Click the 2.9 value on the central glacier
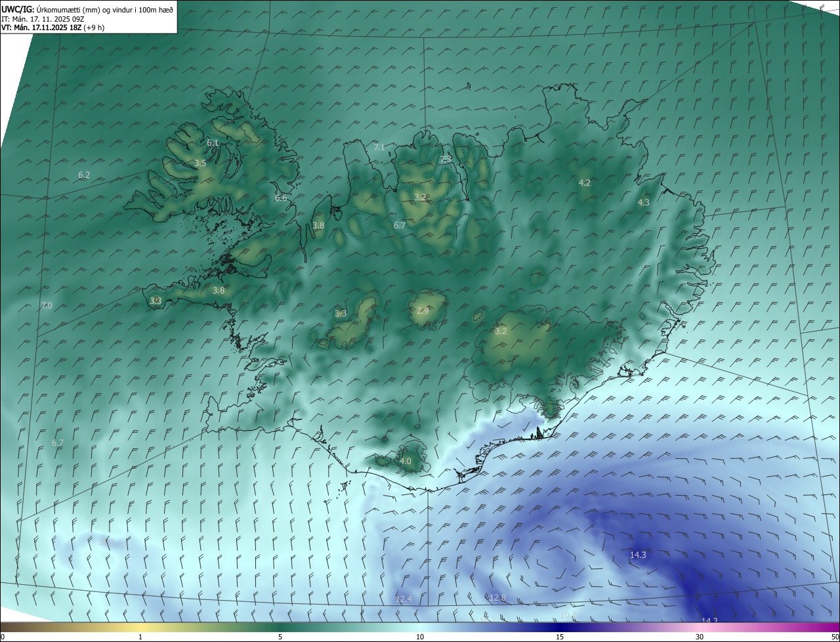Viewport: 840px width, 642px height. [423, 310]
